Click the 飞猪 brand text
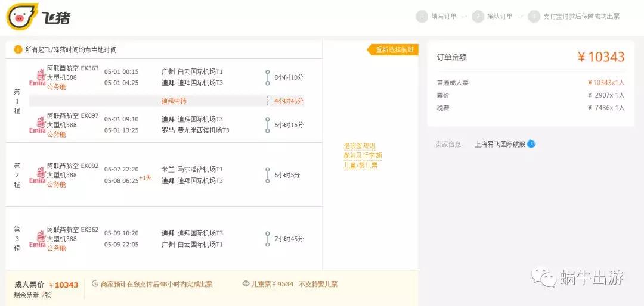 point(56,17)
